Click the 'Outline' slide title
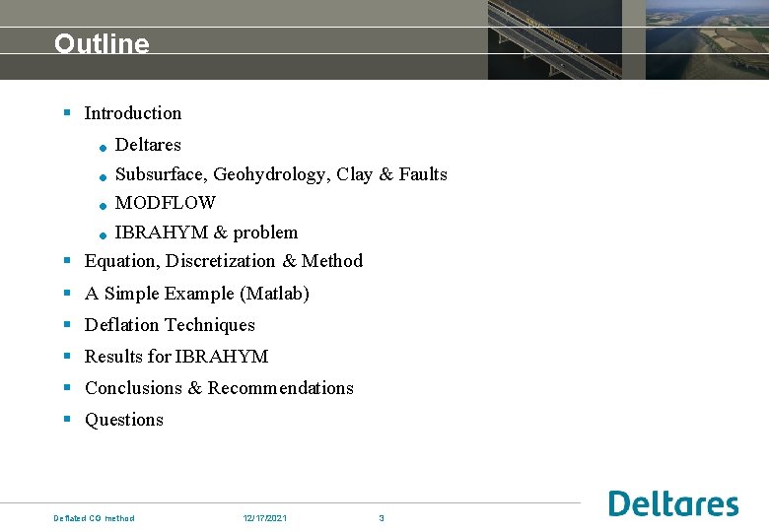 [x=102, y=43]
